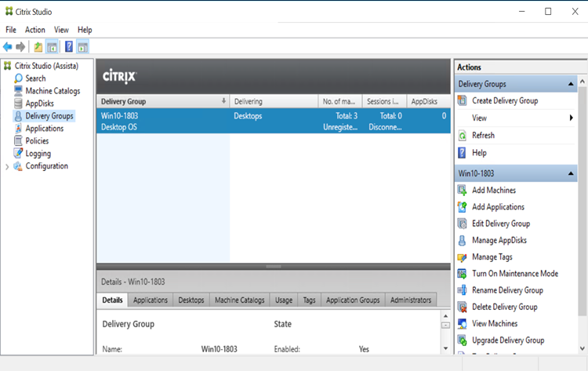Click the Edit Delivery Group icon
This screenshot has width=588, height=371.
tap(462, 224)
